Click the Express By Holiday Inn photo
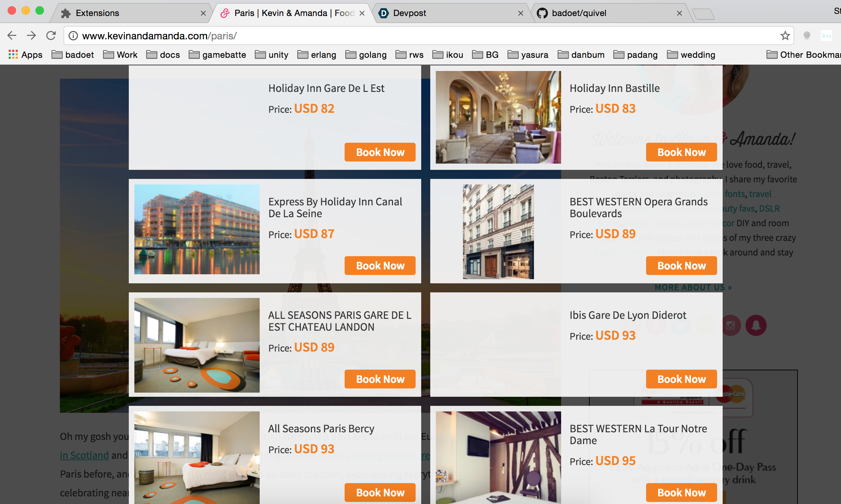 point(197,229)
